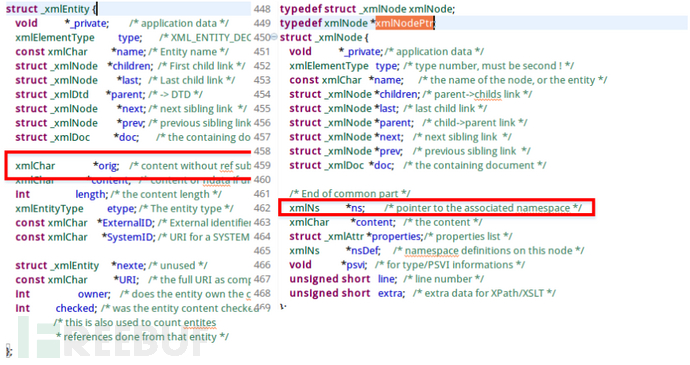Click 'The entity type' comment
Viewport: 690px width, 365px height.
[187, 209]
